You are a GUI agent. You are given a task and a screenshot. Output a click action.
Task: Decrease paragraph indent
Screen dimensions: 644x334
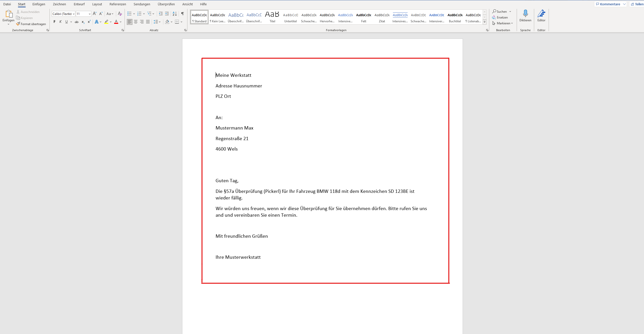pyautogui.click(x=161, y=14)
